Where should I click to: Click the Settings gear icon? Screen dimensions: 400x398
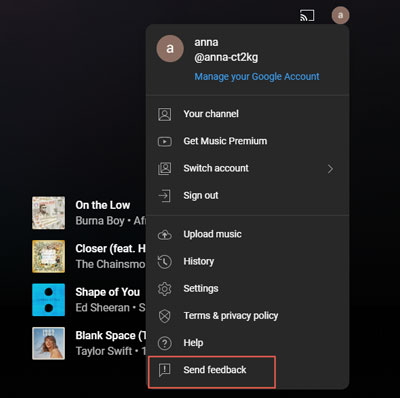[165, 289]
